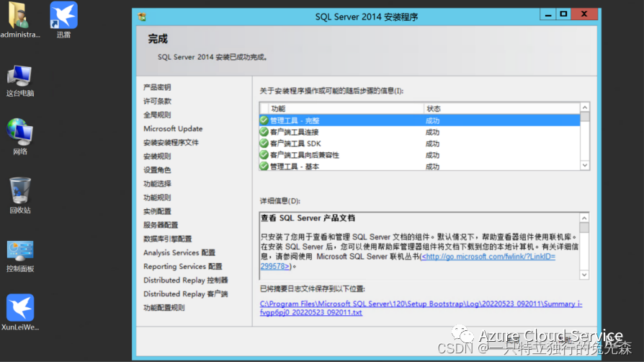Select the 管理工具 - 基本 row
This screenshot has height=362, width=644.
pos(420,166)
